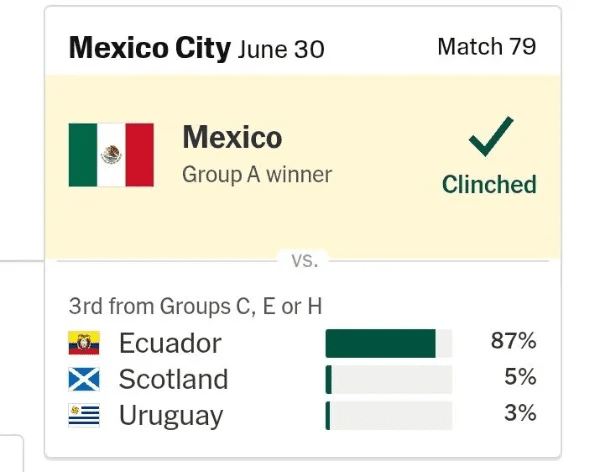Select the Uruguay team name
600x472 pixels.
(x=171, y=416)
